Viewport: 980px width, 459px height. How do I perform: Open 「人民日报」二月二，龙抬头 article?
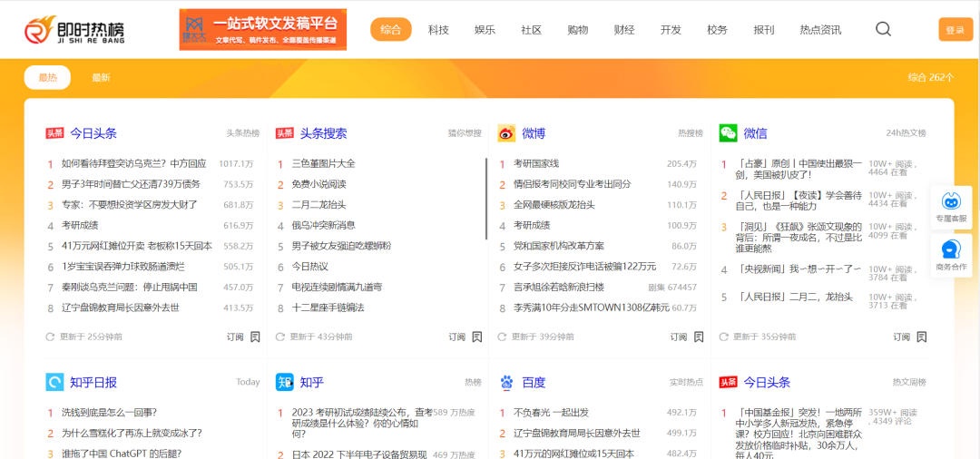pos(795,298)
